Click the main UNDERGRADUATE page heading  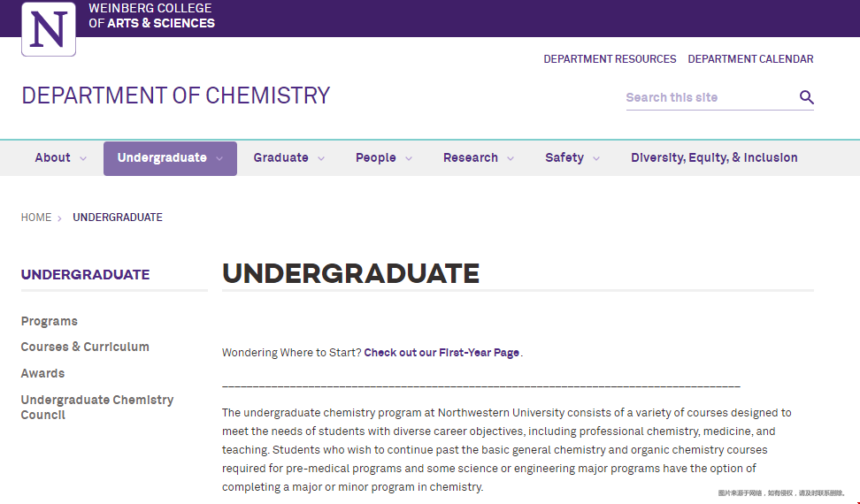click(x=350, y=273)
